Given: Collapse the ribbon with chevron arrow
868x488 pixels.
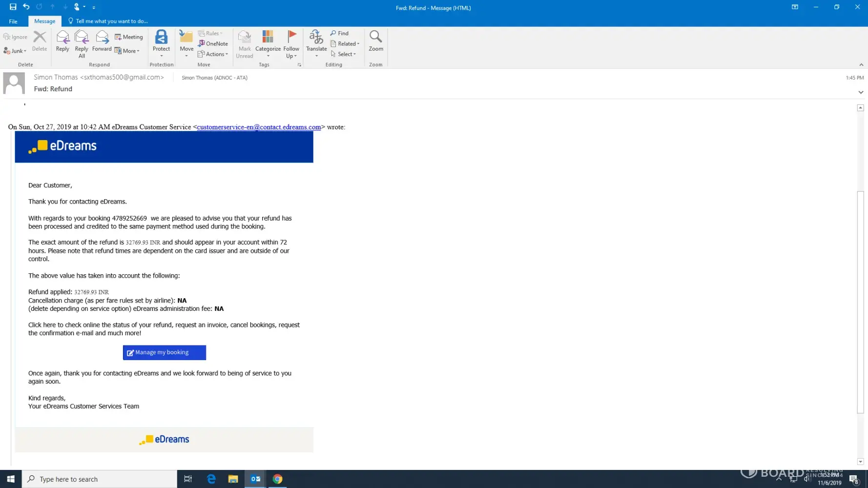Looking at the screenshot, I should pyautogui.click(x=861, y=65).
